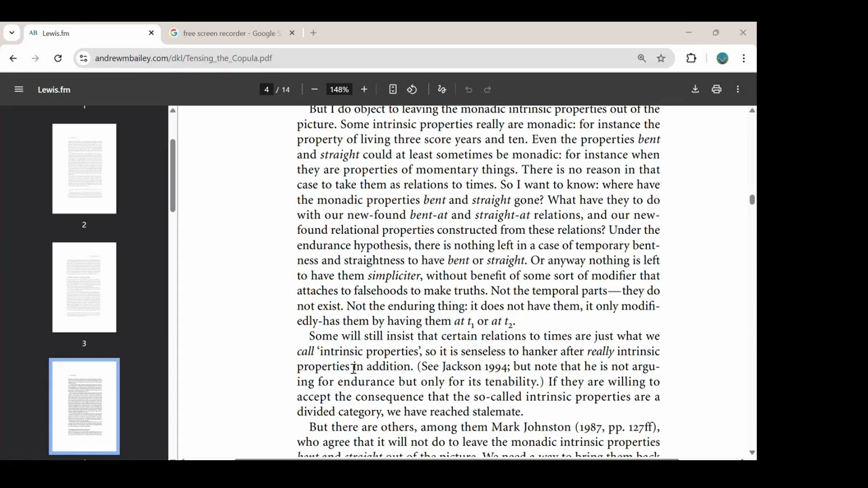Close the free screen recorder tab

292,33
